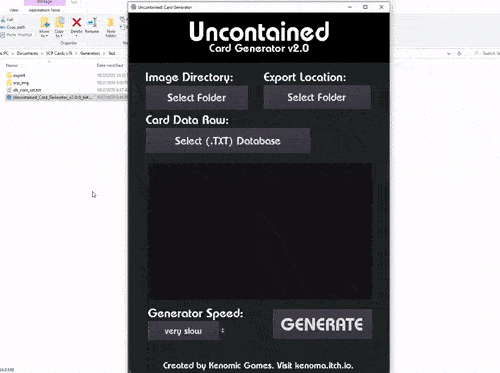Click Select Folder under Export Location

[317, 97]
